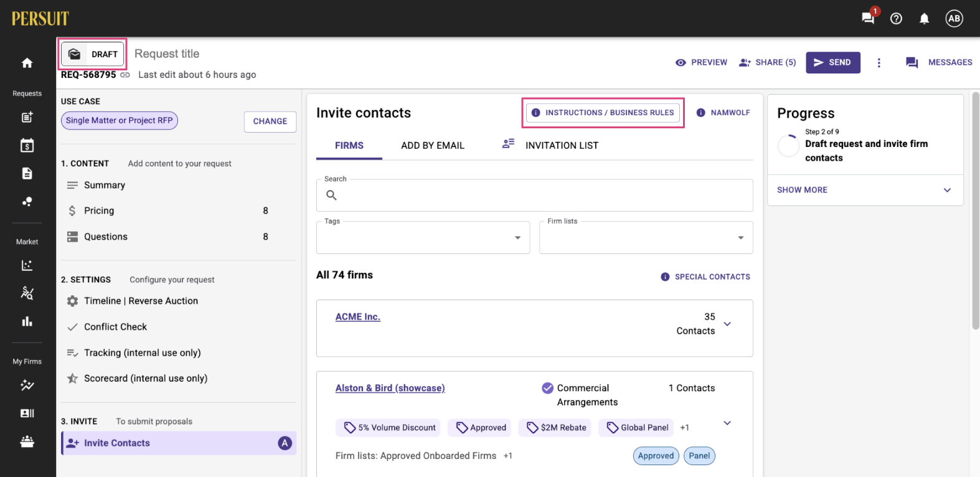
Task: Expand SHOW MORE in Progress panel
Action: coord(865,190)
